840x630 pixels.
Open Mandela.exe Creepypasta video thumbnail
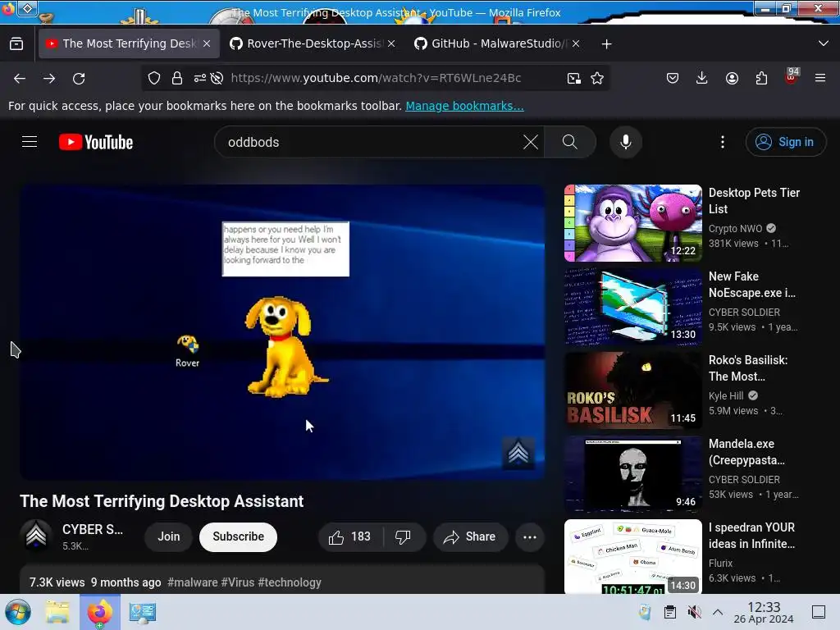point(632,473)
